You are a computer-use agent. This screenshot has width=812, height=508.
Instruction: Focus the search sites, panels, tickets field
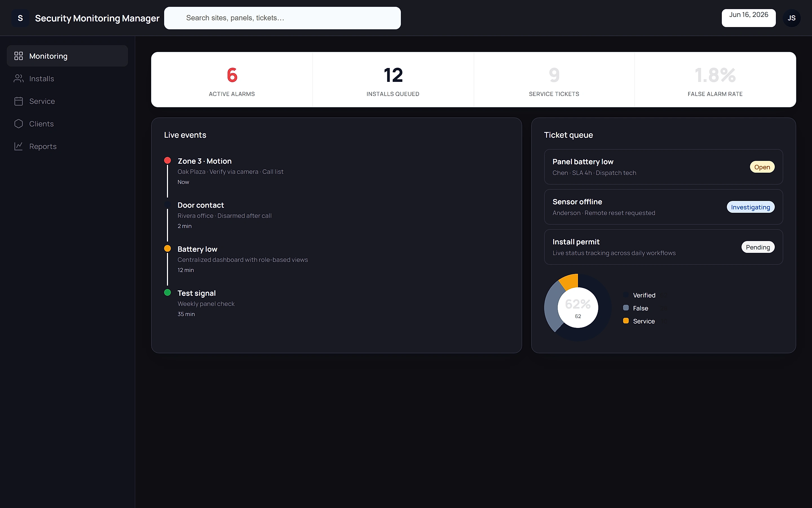282,18
